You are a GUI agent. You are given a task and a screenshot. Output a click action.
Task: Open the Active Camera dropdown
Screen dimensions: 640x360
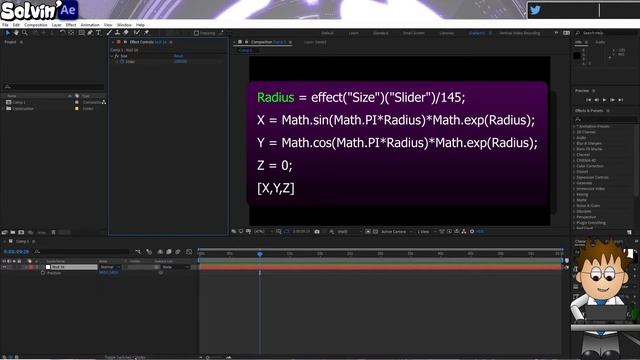click(x=397, y=231)
